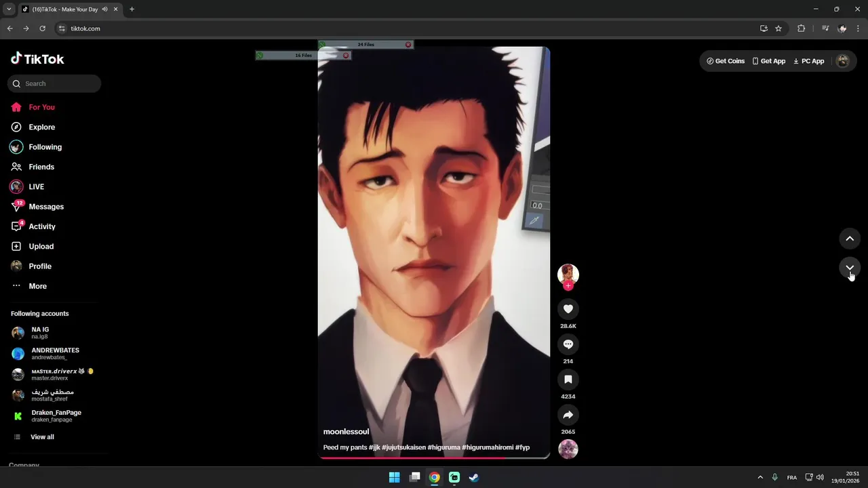
Task: Click the tiktok.com address bar
Action: pos(407,28)
